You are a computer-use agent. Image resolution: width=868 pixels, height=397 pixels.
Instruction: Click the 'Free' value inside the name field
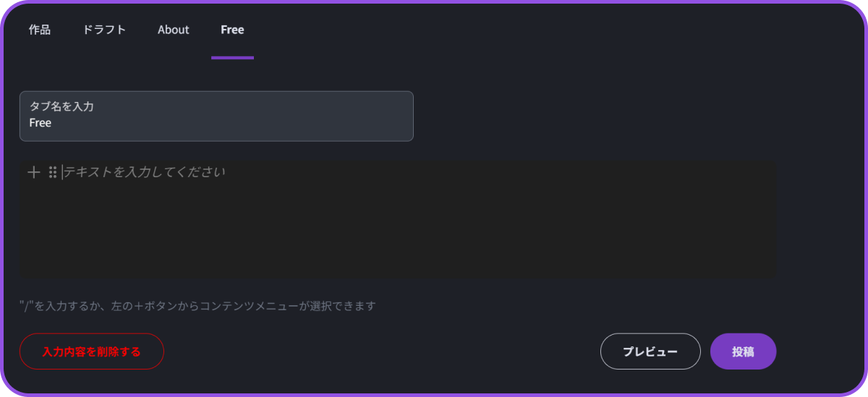coord(41,123)
